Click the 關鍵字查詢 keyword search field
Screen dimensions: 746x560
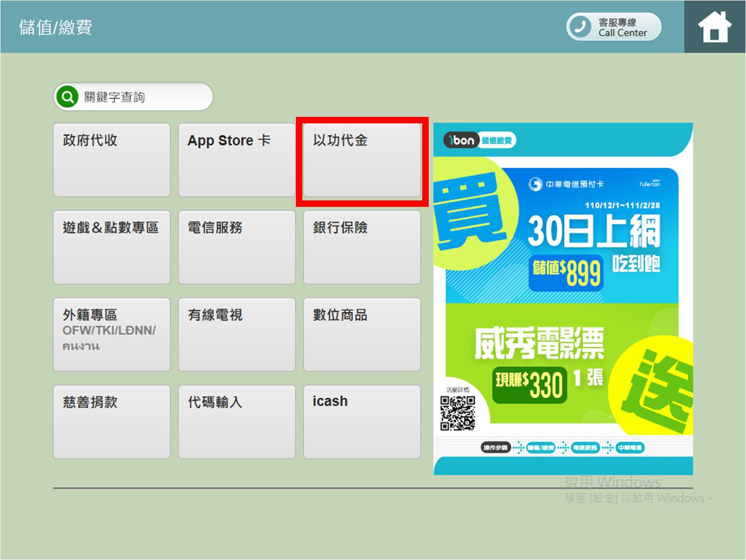click(133, 96)
